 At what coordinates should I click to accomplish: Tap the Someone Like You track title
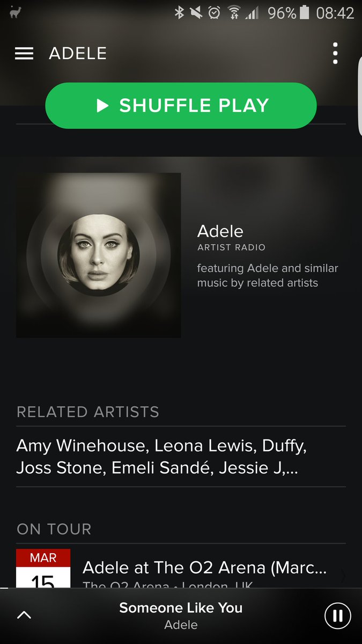pyautogui.click(x=181, y=608)
